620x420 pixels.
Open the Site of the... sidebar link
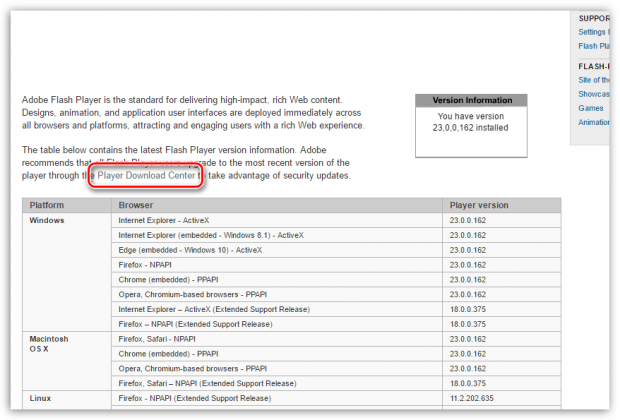(x=594, y=80)
